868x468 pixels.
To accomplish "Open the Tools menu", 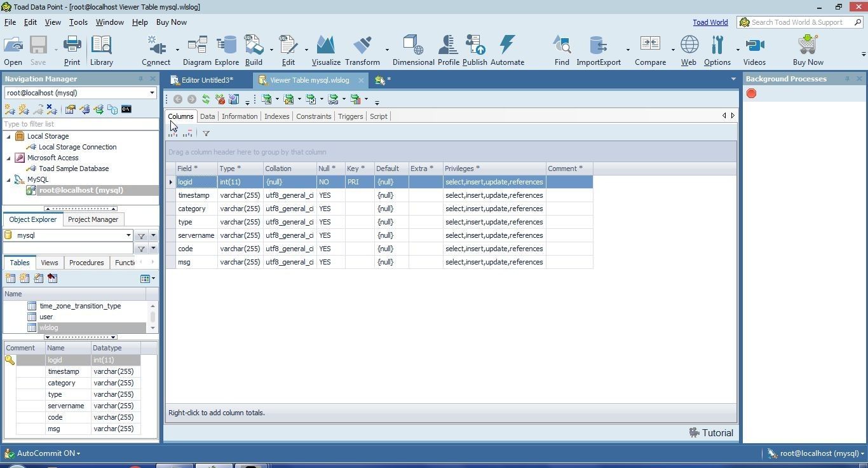I will pos(78,22).
